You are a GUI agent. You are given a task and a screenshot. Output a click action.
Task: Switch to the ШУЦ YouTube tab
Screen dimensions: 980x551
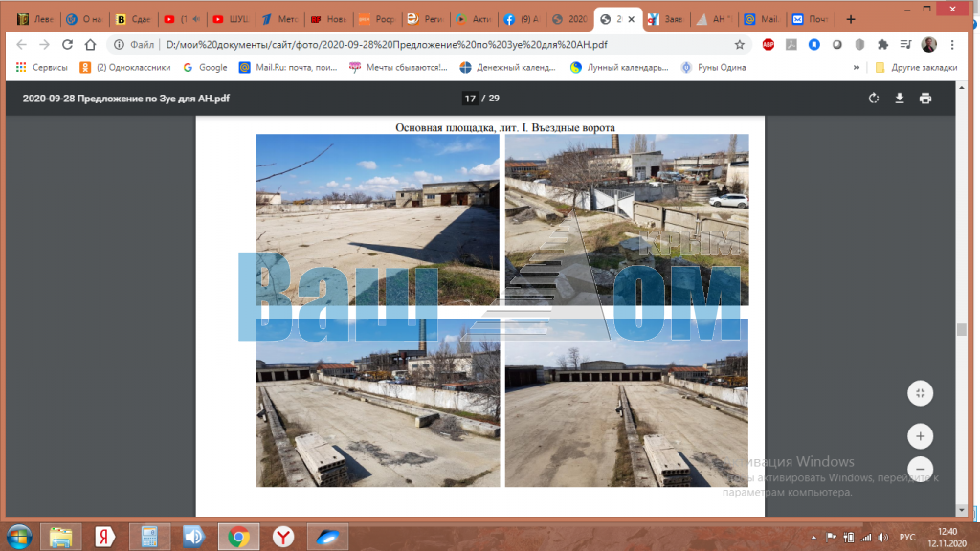pos(230,19)
